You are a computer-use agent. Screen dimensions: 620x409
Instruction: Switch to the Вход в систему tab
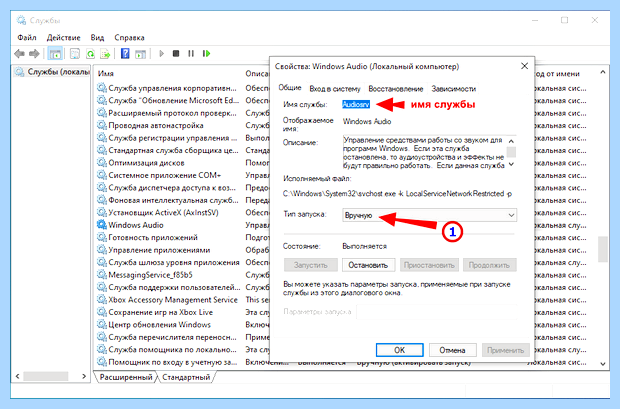click(x=335, y=89)
